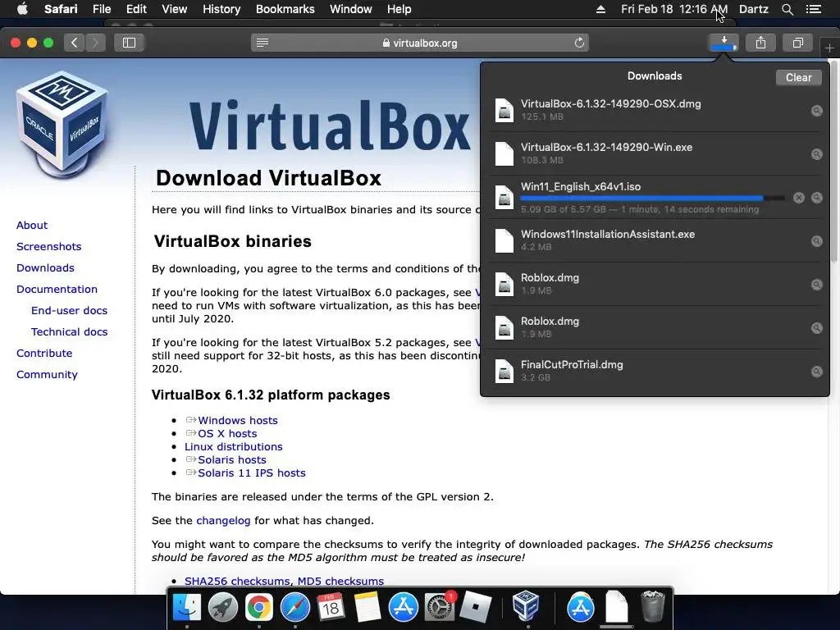Reload the page with the refresh icon
The height and width of the screenshot is (630, 840).
(x=579, y=43)
